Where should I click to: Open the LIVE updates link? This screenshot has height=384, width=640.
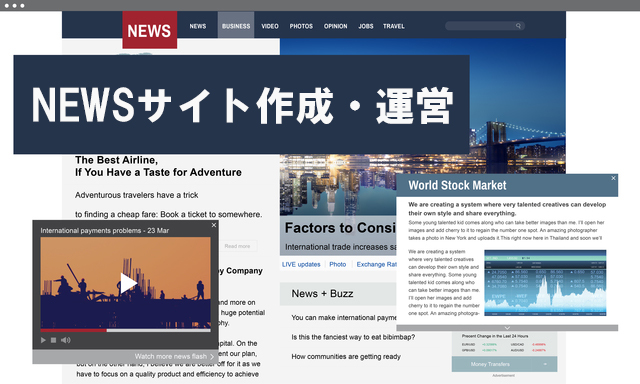pos(301,264)
